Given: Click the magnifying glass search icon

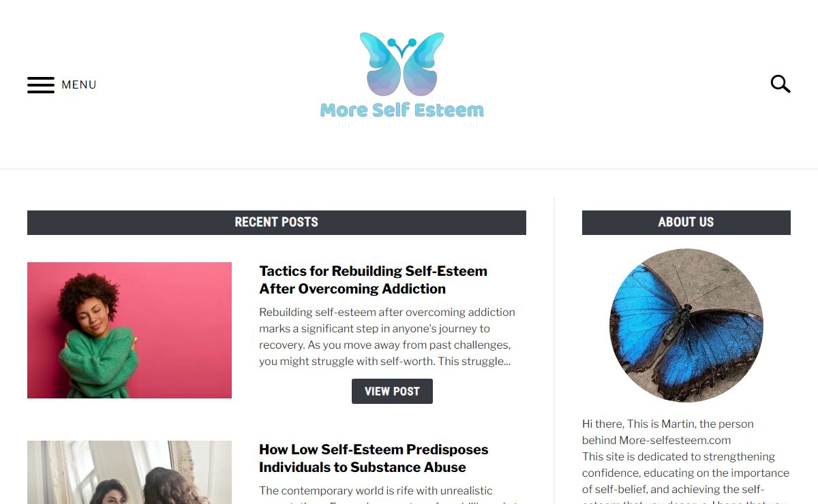Looking at the screenshot, I should tap(781, 84).
